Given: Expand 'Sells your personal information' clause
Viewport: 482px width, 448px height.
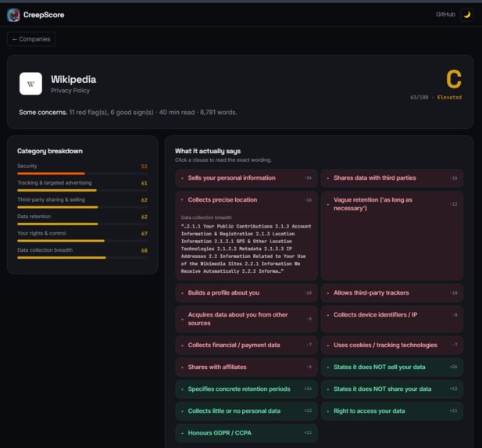Looking at the screenshot, I should (246, 177).
